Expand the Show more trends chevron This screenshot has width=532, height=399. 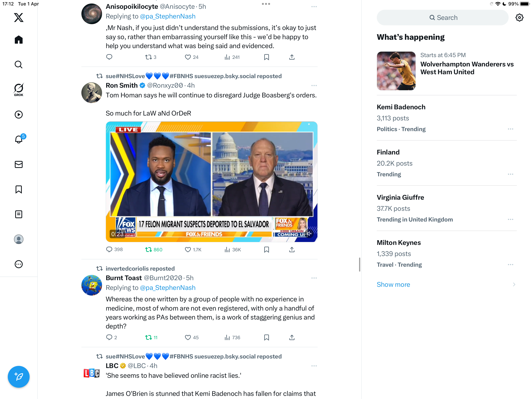click(514, 284)
